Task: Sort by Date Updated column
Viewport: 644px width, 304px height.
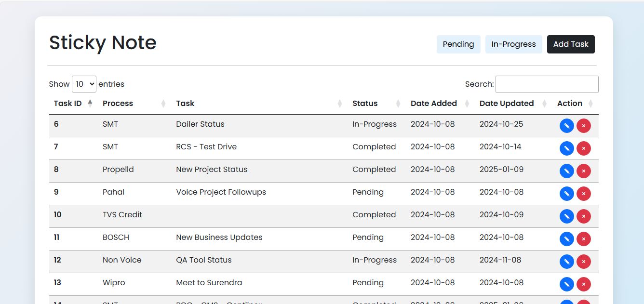Action: click(x=506, y=103)
